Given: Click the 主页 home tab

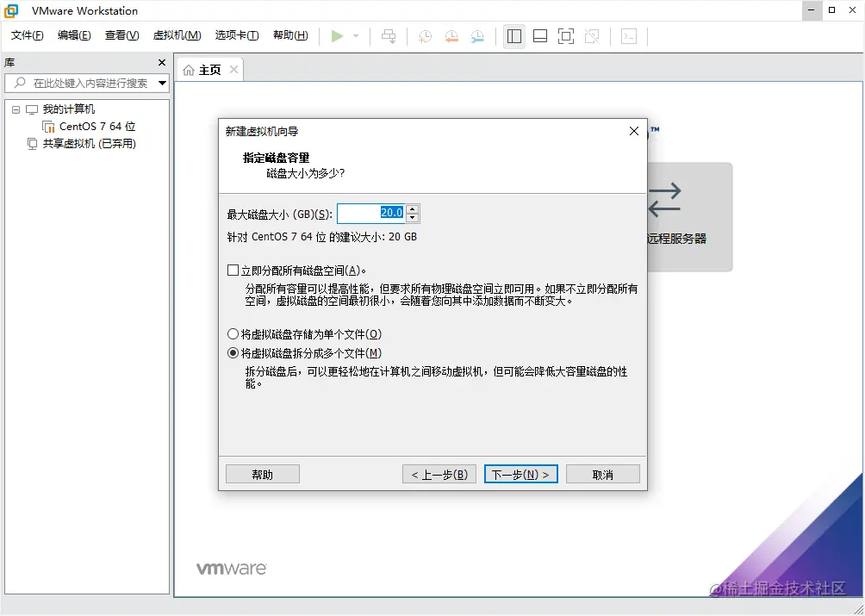Looking at the screenshot, I should click(x=209, y=70).
